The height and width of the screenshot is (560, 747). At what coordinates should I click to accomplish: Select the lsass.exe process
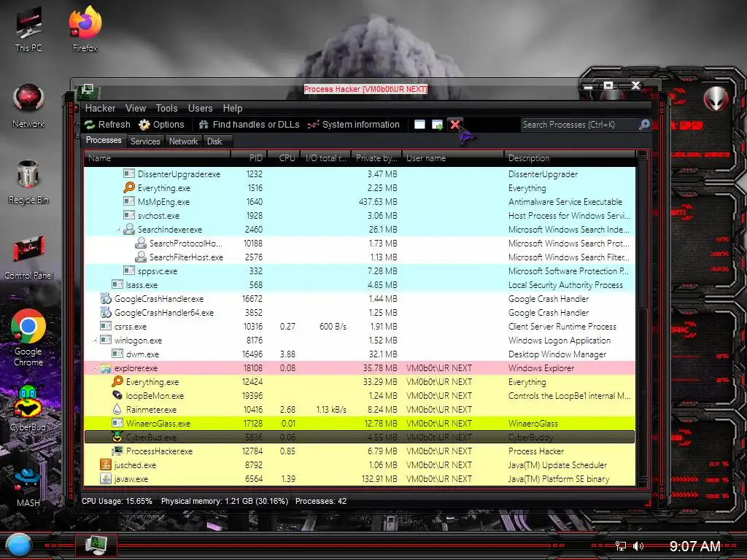(360, 285)
